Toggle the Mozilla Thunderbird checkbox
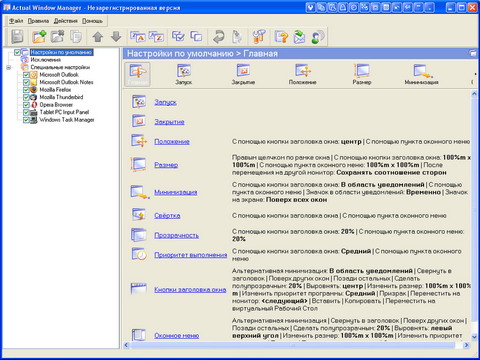The image size is (480, 360). click(x=26, y=97)
